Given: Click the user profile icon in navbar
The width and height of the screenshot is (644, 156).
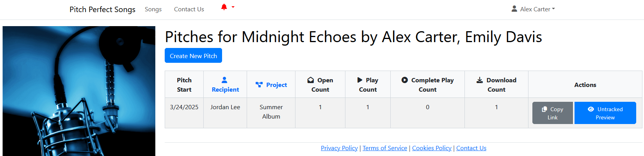Looking at the screenshot, I should (514, 9).
